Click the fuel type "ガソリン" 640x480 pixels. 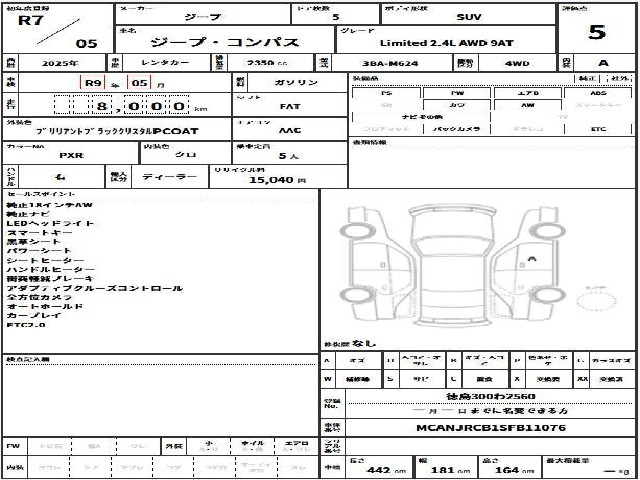296,82
